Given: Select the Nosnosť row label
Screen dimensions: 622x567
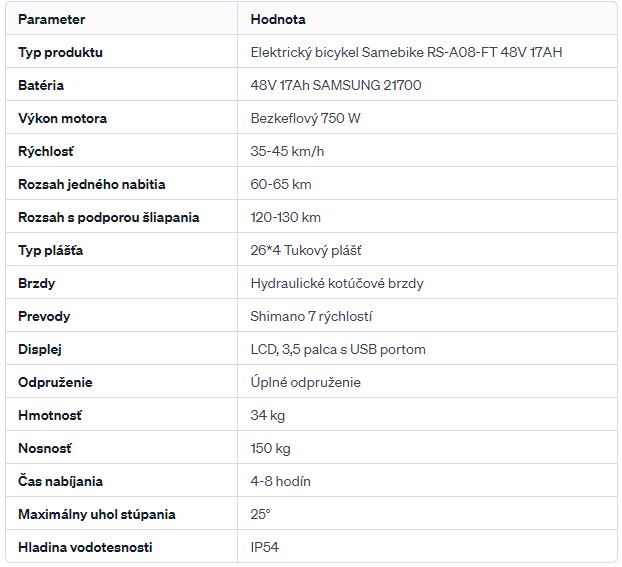Looking at the screenshot, I should pos(45,448).
